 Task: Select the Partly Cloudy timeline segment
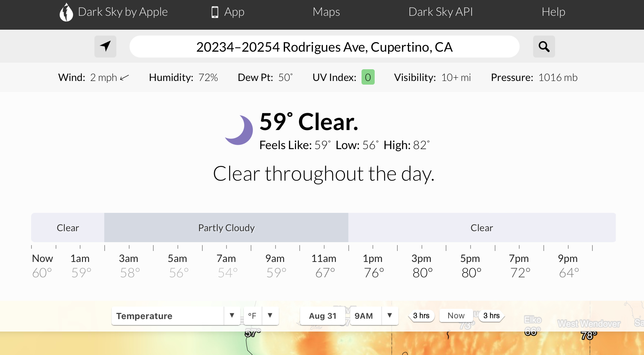click(226, 228)
